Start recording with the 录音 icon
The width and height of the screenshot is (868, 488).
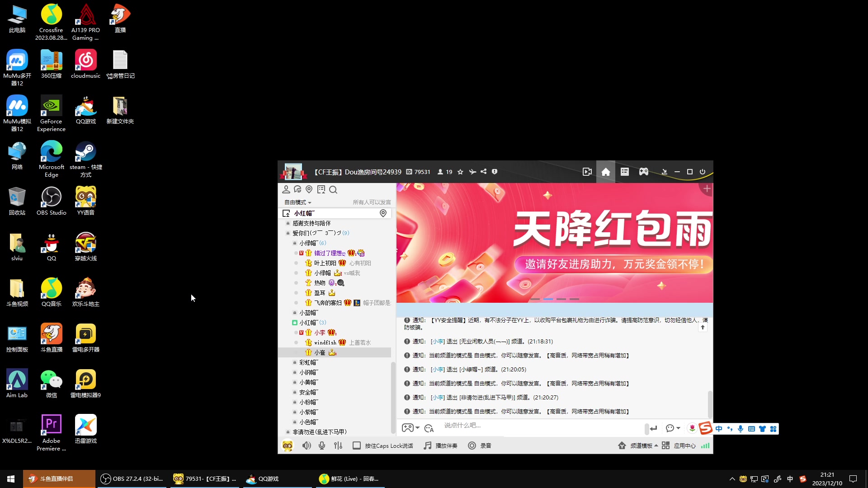[480, 446]
